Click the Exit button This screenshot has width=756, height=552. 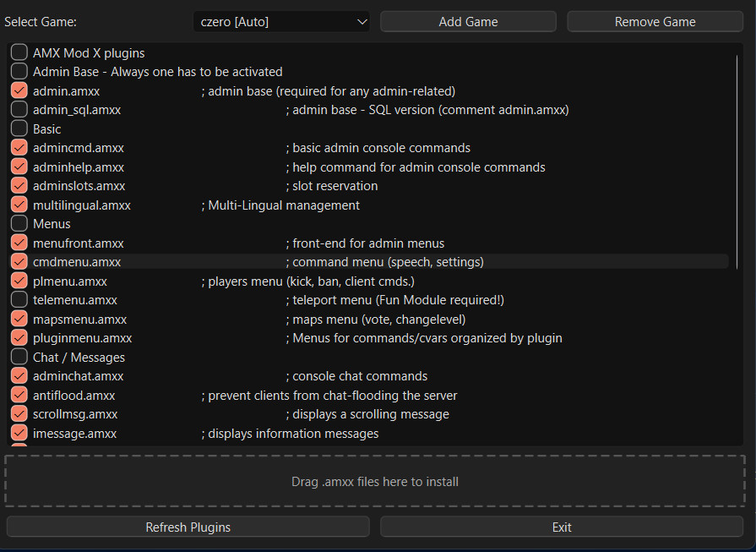point(561,527)
